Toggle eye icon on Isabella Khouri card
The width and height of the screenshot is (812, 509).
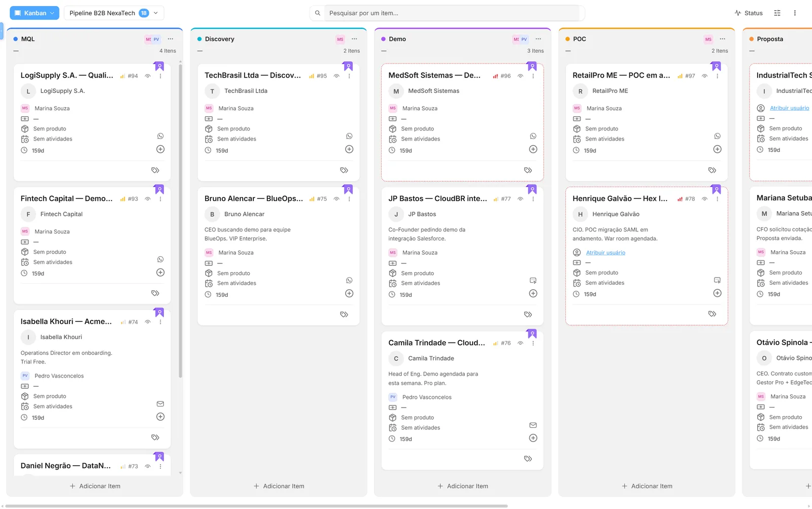coord(148,322)
